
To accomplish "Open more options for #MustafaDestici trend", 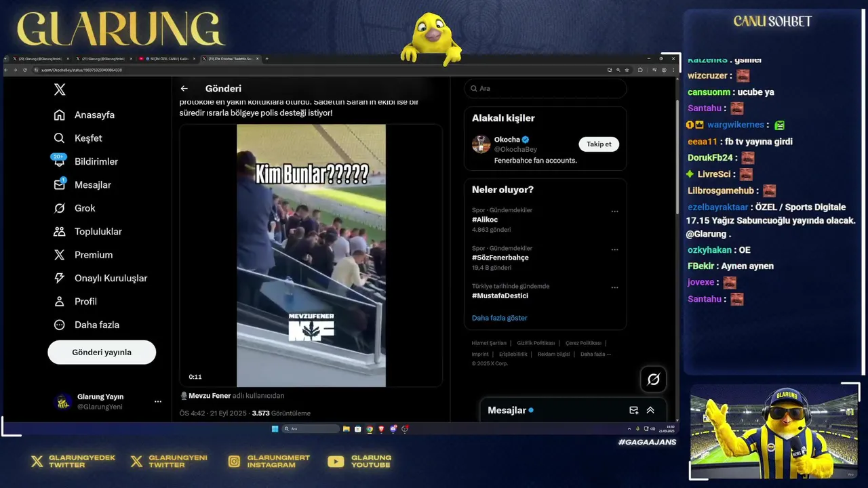I will click(x=614, y=287).
